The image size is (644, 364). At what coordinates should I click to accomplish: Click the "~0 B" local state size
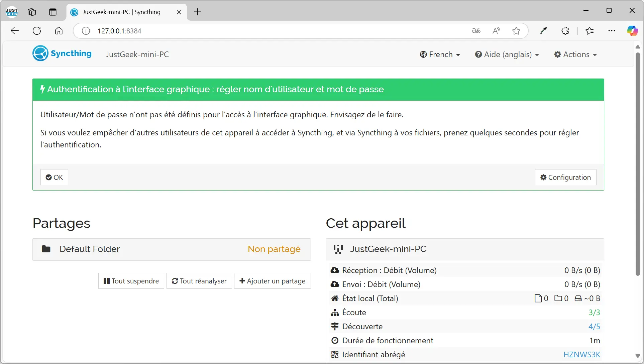coord(592,298)
